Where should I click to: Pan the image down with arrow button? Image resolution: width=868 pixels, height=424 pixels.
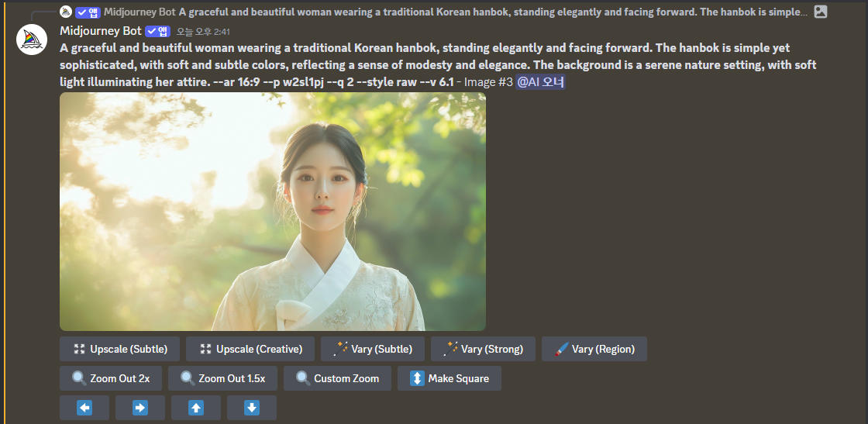click(x=252, y=408)
